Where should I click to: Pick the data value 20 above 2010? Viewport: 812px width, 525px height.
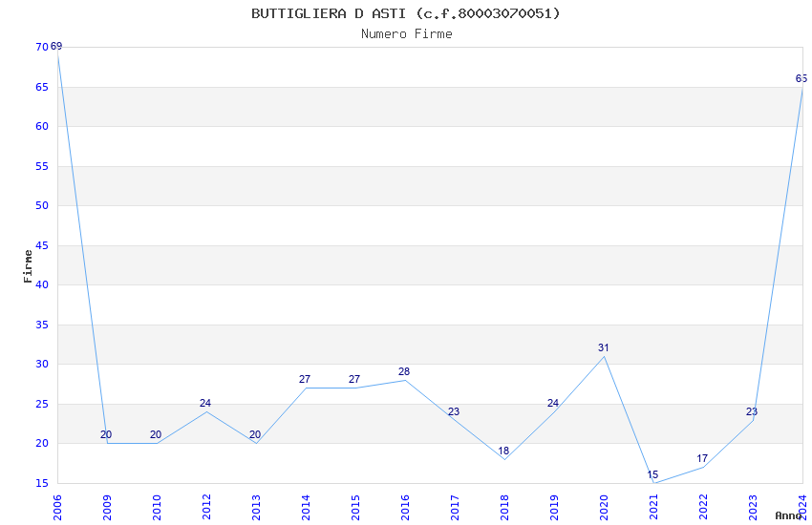[x=156, y=434]
